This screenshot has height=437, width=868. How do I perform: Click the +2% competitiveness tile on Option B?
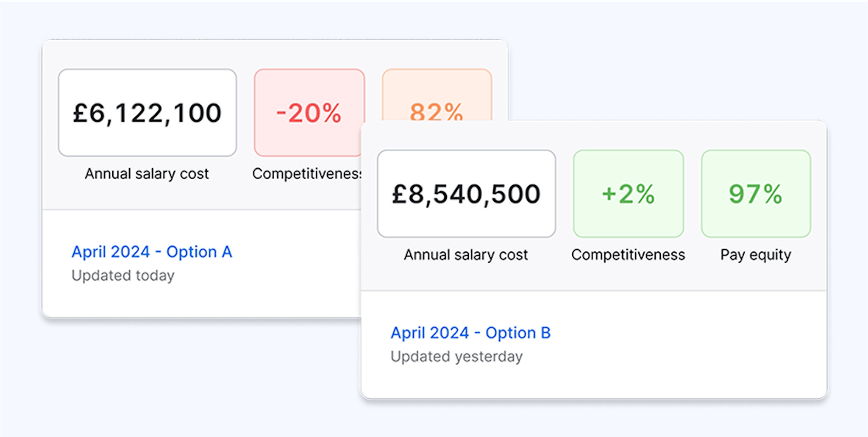628,193
